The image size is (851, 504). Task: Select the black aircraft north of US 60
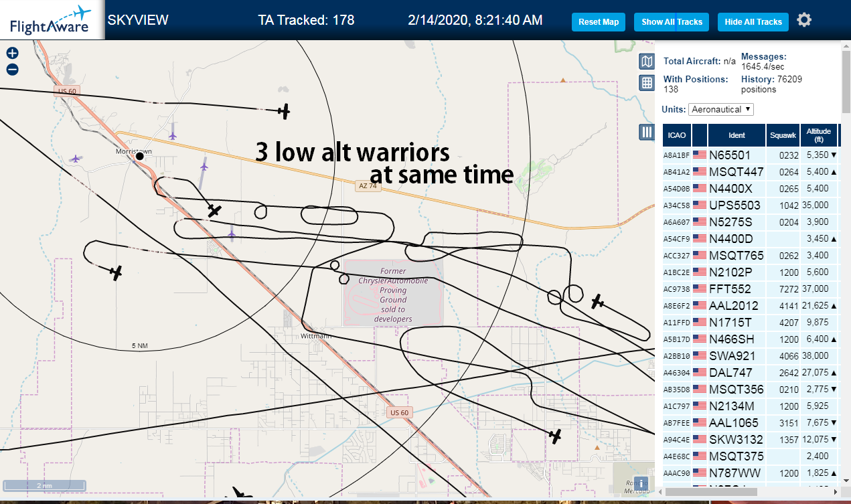285,111
